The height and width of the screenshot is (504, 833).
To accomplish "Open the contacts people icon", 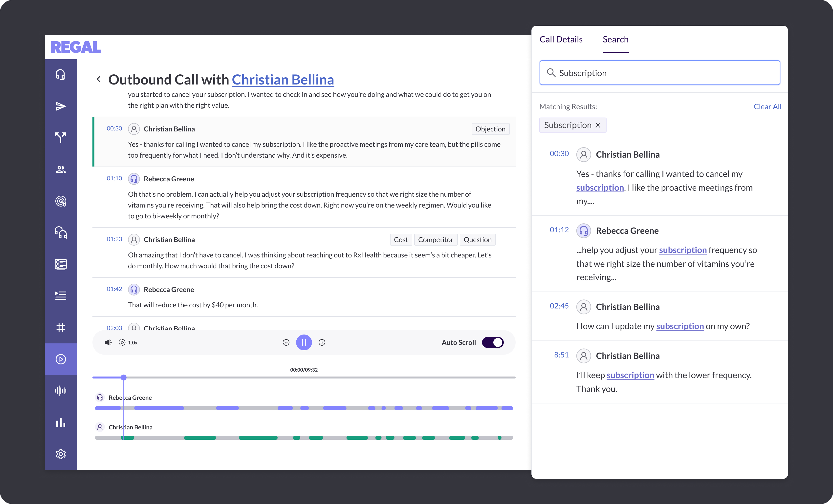I will click(61, 169).
